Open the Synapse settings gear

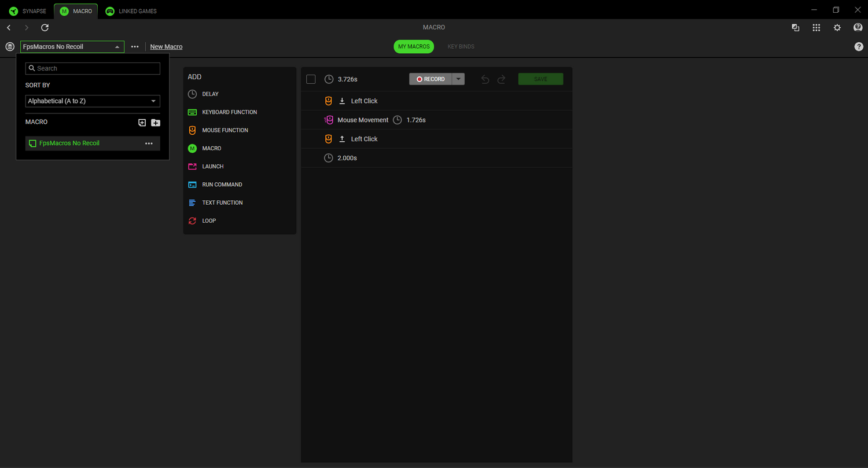click(837, 28)
